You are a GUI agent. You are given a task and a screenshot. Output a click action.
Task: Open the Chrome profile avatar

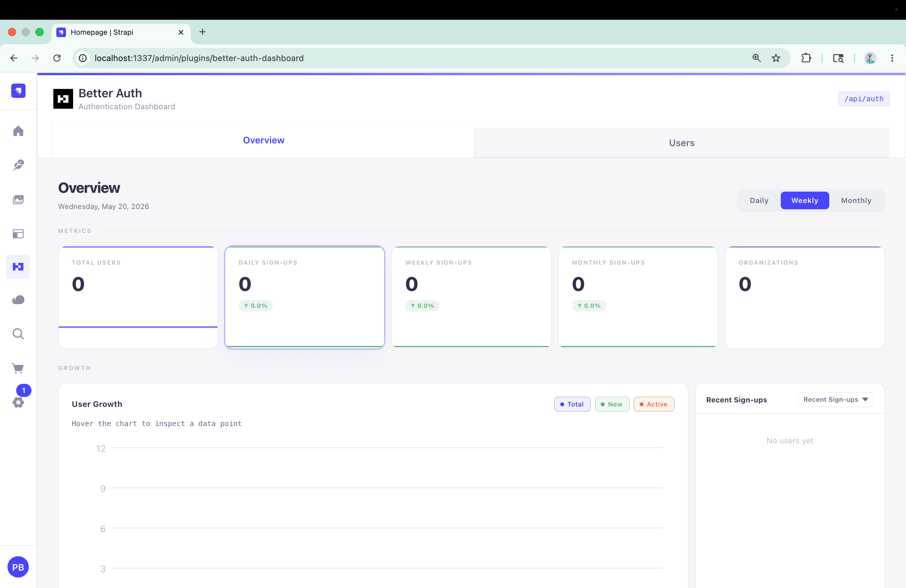point(871,58)
